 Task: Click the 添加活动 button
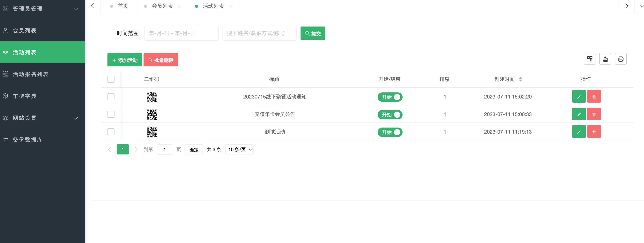coord(124,60)
